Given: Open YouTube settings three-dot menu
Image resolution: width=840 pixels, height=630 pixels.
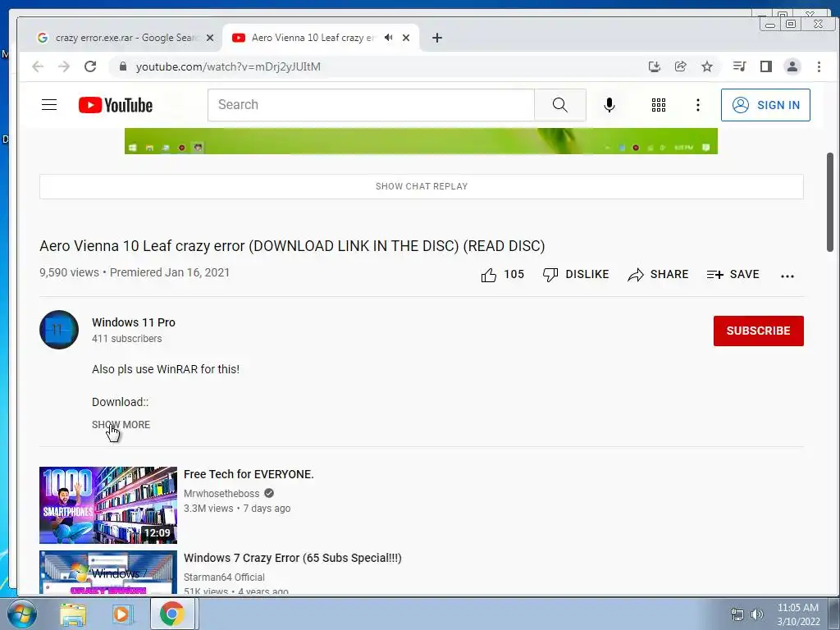Looking at the screenshot, I should pos(697,105).
